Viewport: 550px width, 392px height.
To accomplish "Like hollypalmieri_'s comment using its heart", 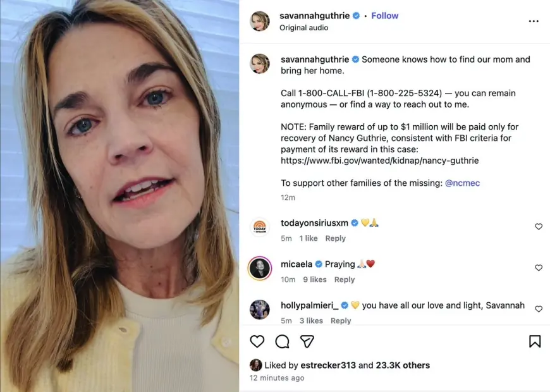I will pyautogui.click(x=539, y=309).
